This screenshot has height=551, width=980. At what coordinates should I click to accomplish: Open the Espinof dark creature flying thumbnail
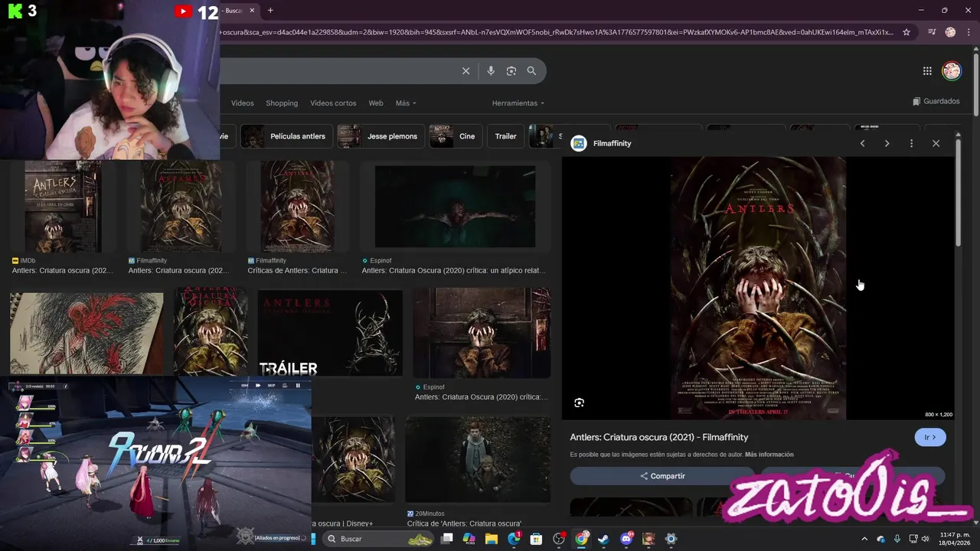point(455,207)
